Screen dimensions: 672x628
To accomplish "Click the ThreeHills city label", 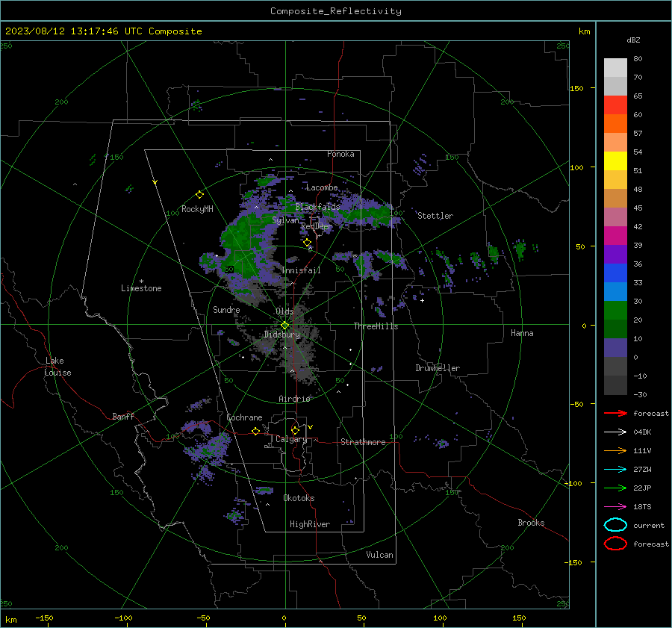I will (376, 326).
